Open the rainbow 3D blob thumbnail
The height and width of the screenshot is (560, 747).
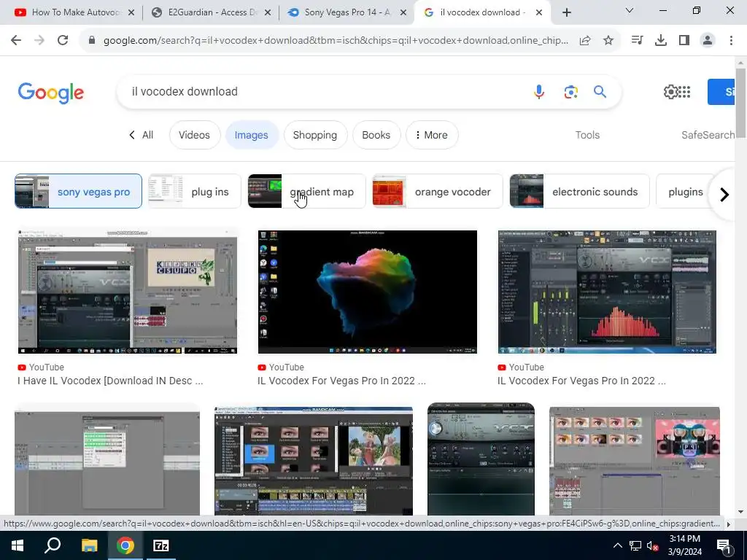tap(368, 292)
